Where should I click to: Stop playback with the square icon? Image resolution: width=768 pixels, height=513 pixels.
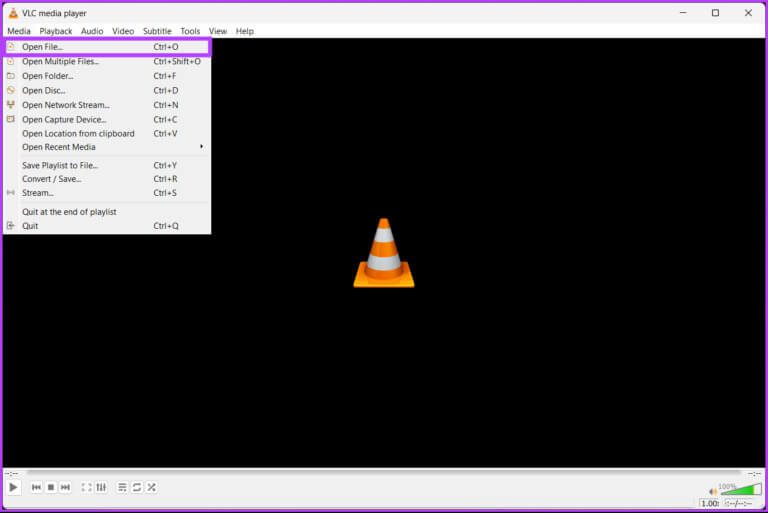tap(51, 487)
